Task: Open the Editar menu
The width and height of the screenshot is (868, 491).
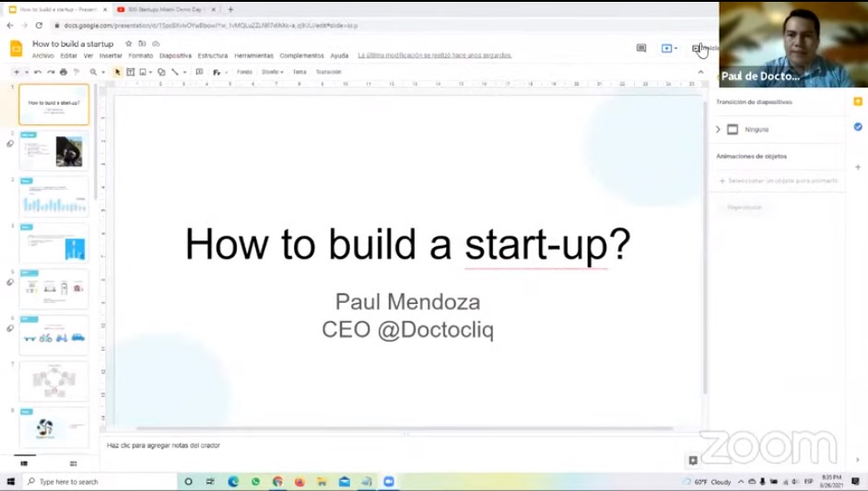Action: (x=68, y=56)
